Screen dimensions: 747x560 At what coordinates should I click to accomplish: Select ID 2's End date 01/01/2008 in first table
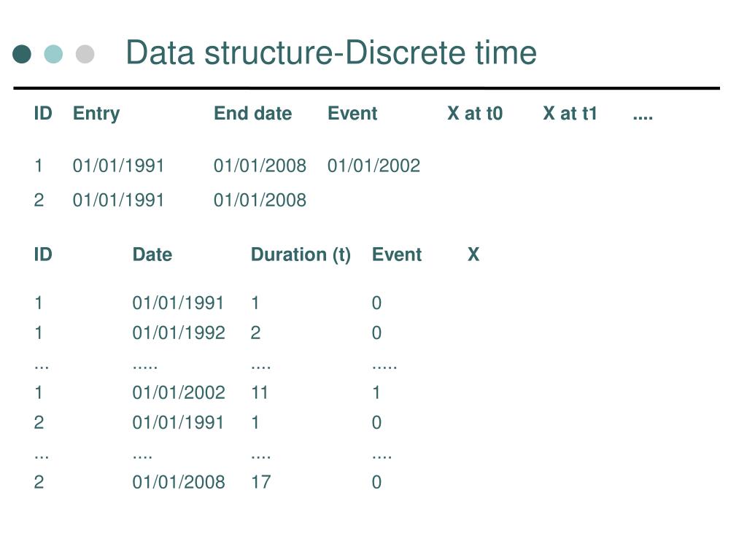coord(260,200)
